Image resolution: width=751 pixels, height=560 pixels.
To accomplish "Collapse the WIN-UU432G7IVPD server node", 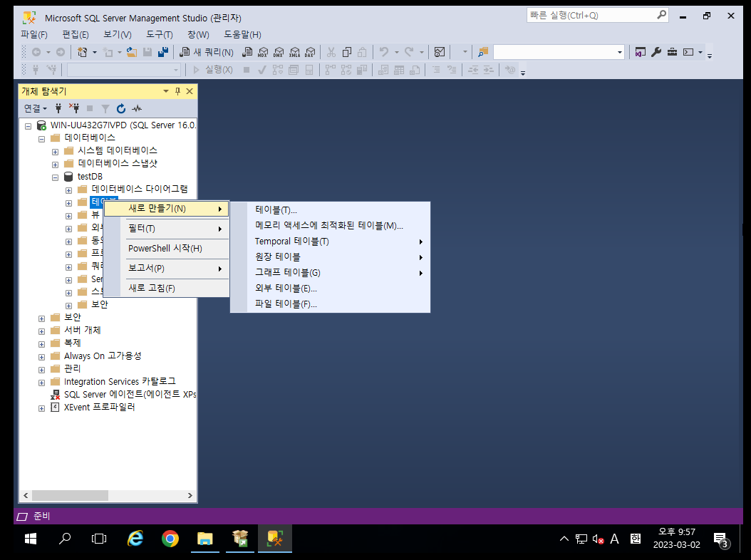I will (x=29, y=126).
